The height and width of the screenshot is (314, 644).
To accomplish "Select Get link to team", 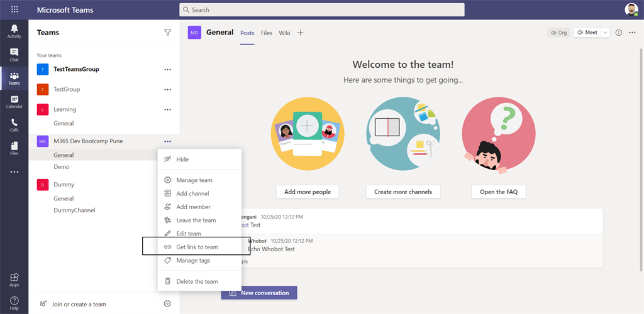I will pyautogui.click(x=199, y=247).
